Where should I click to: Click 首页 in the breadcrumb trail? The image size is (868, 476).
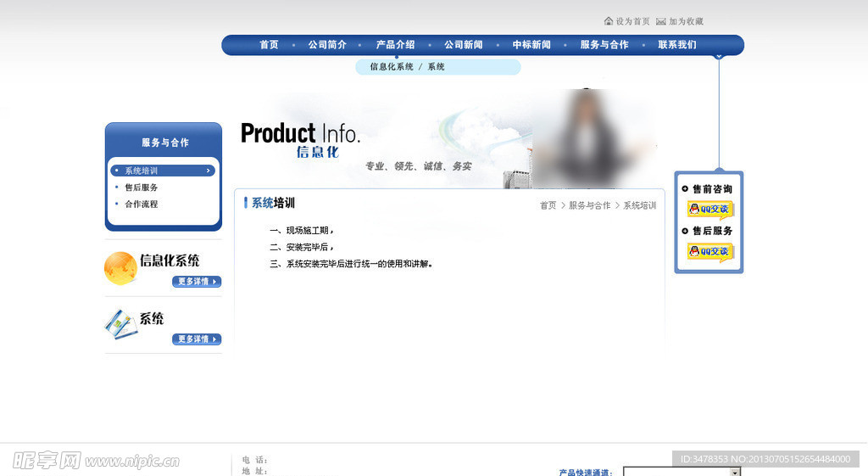point(548,205)
